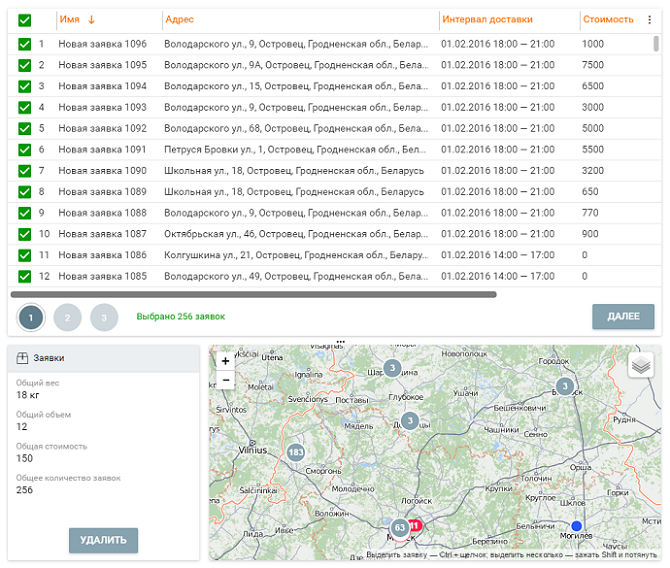The width and height of the screenshot is (670, 568).
Task: Sort by the Имя column header
Action: (69, 19)
